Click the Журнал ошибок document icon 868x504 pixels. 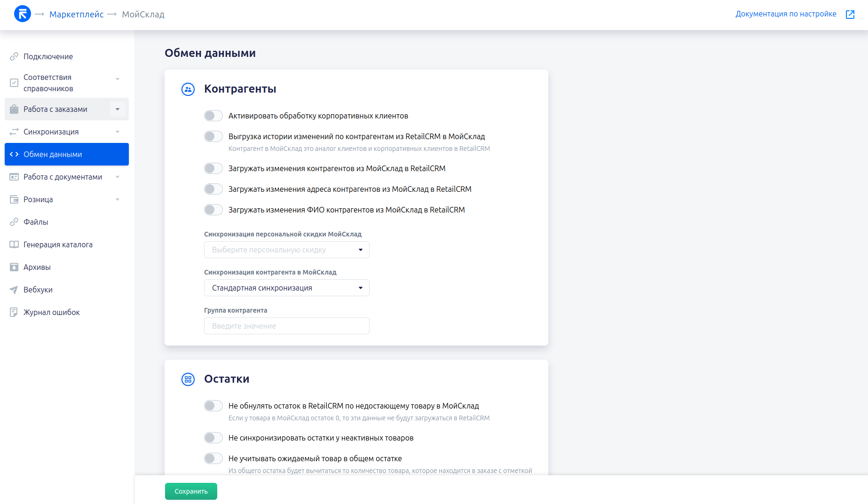(x=14, y=312)
